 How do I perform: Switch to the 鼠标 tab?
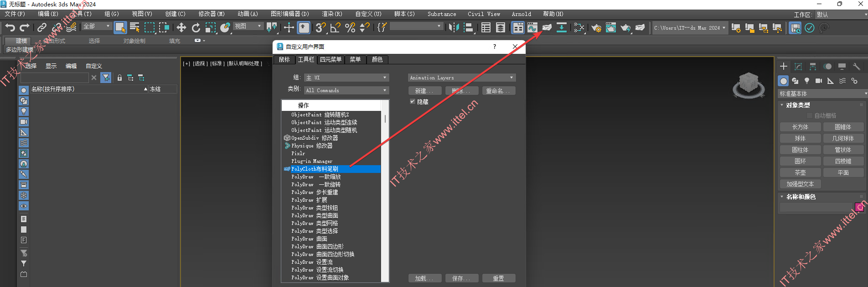tap(284, 59)
